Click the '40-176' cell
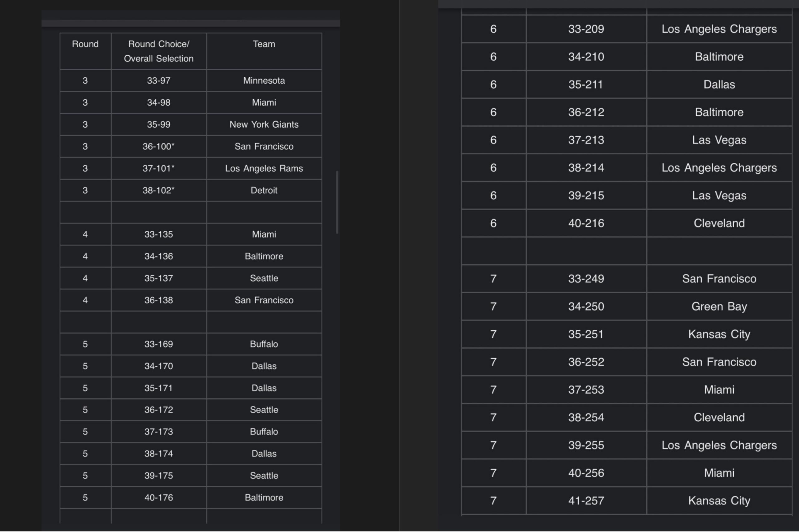This screenshot has width=799, height=532. tap(159, 498)
